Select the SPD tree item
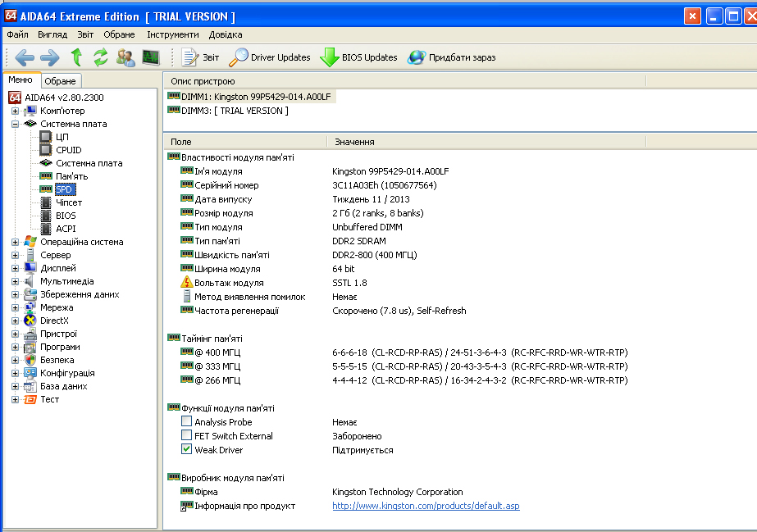The image size is (757, 532). coord(64,189)
